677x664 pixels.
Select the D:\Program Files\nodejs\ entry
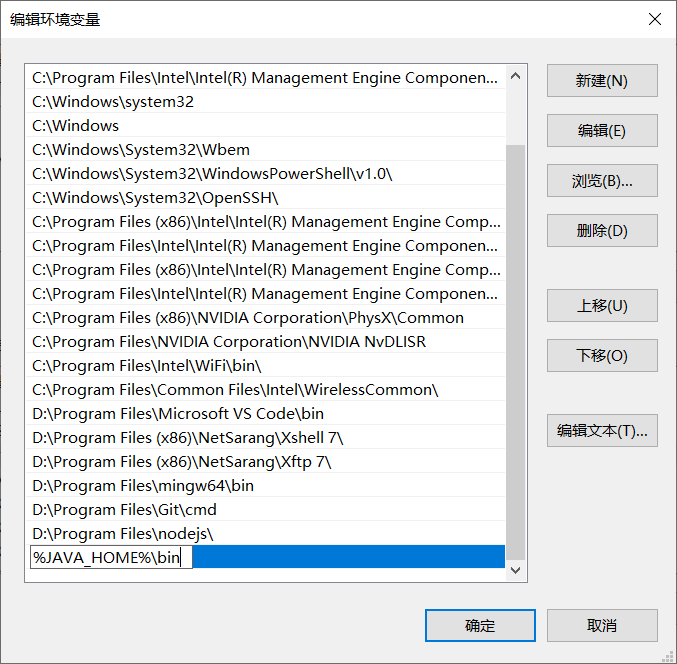pos(123,534)
